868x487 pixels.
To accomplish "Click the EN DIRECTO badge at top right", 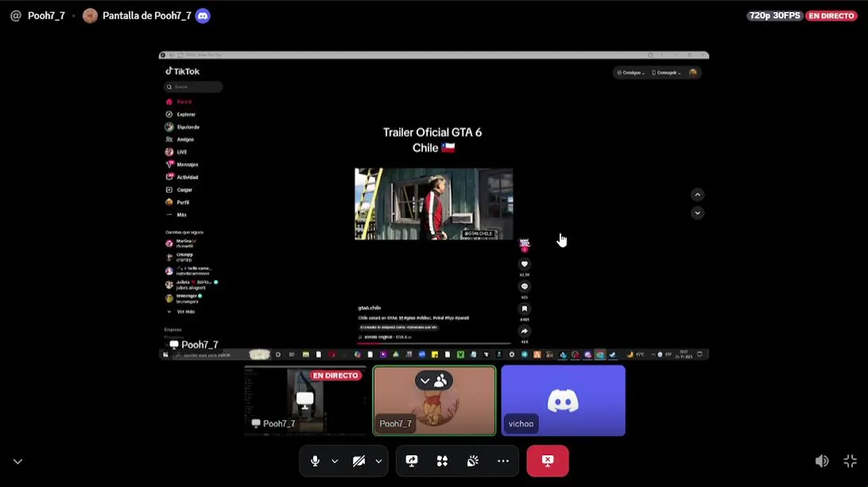I will click(x=831, y=16).
